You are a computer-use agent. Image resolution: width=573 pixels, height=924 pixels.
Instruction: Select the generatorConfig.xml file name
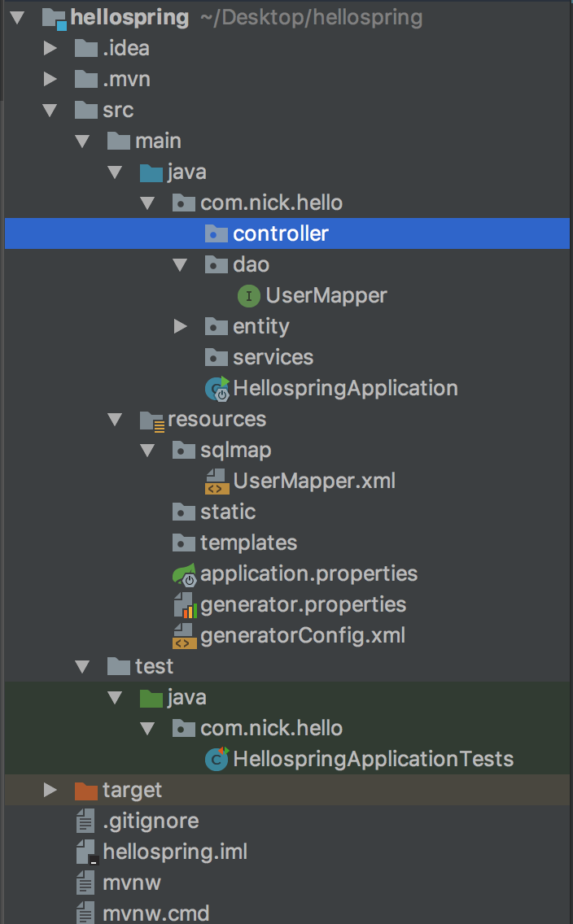click(x=303, y=636)
